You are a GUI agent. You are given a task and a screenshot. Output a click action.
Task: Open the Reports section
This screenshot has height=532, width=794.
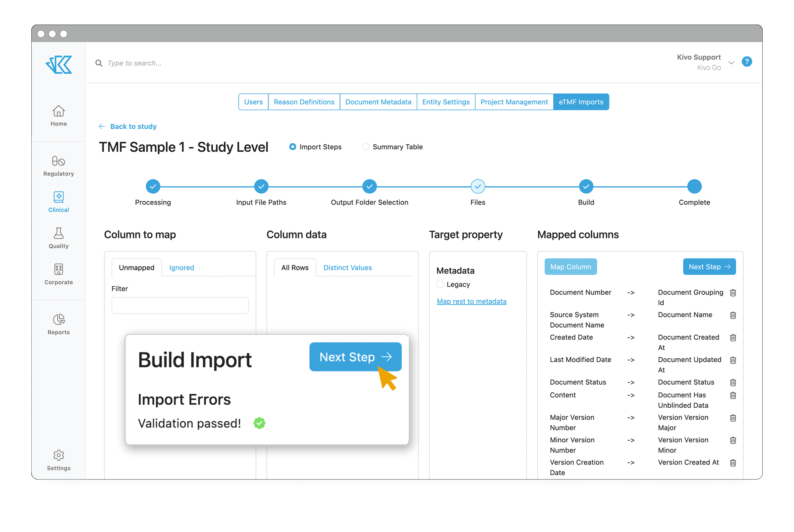pyautogui.click(x=59, y=324)
